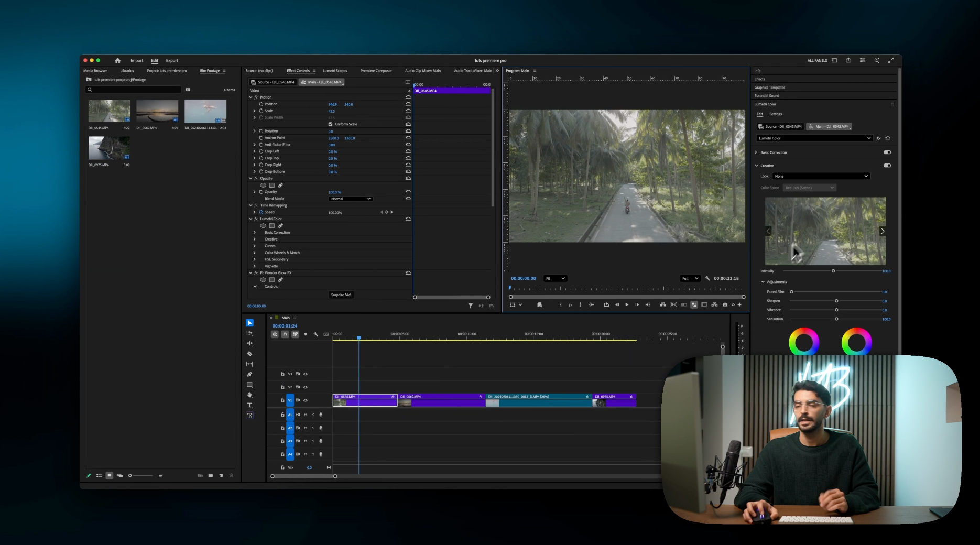Reset the Position parameter
The width and height of the screenshot is (980, 545).
408,104
